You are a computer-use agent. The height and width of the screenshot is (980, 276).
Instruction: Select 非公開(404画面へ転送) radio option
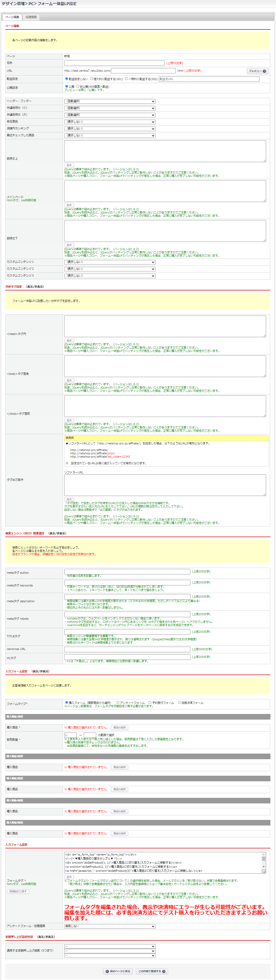[77, 86]
